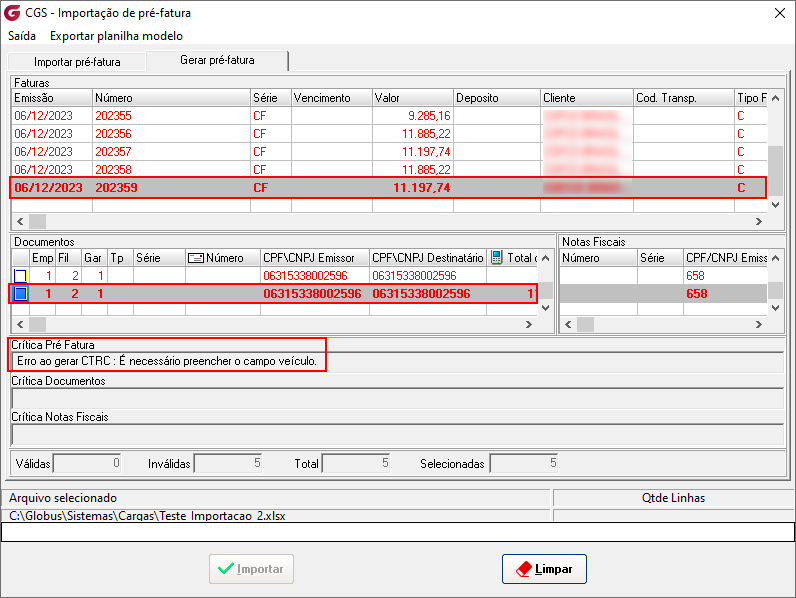Click the green checkmark on Importar button
Viewport: 796px width, 598px height.
[226, 569]
